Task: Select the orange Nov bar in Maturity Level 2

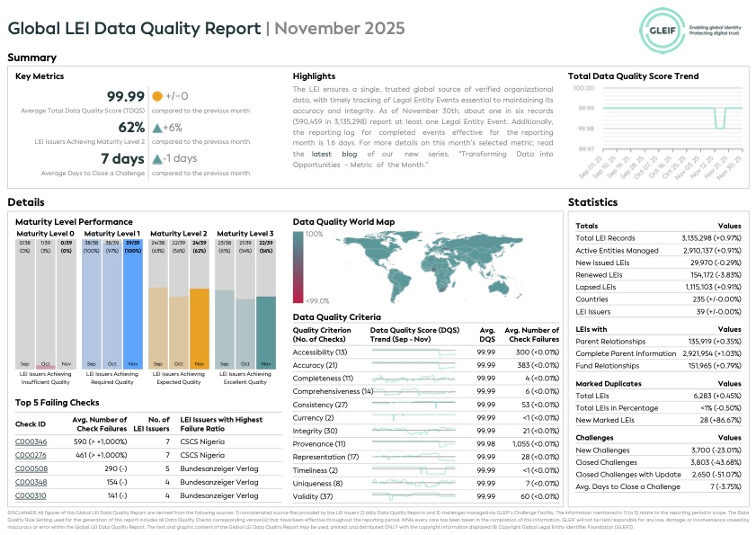Action: [x=200, y=324]
